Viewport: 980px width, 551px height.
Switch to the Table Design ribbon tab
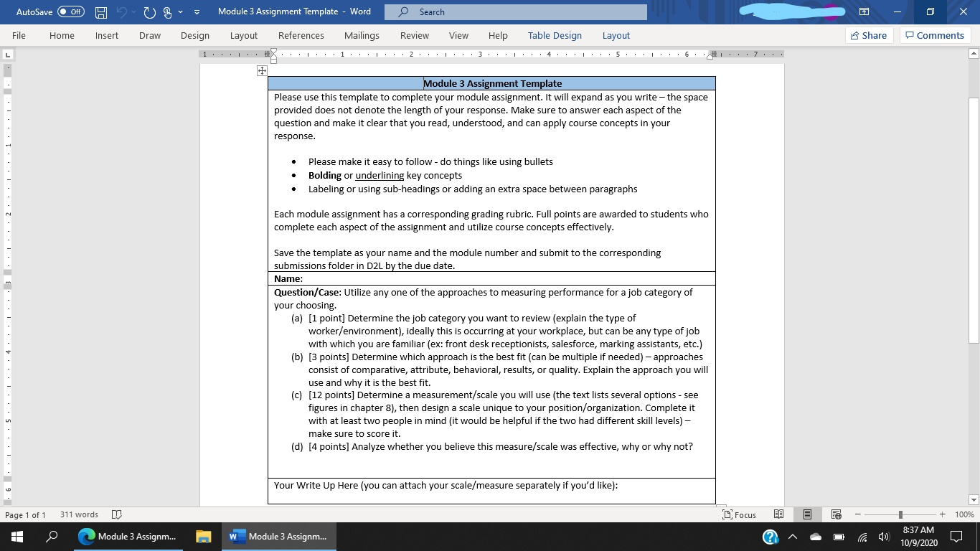pyautogui.click(x=554, y=35)
